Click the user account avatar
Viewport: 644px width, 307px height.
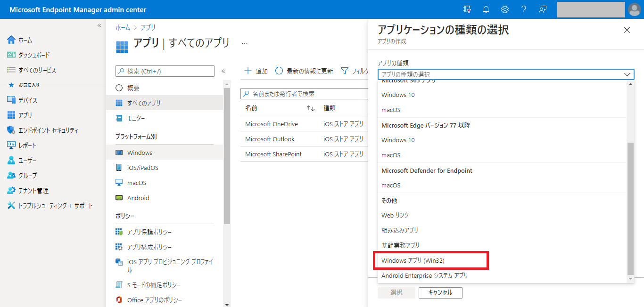tap(635, 9)
